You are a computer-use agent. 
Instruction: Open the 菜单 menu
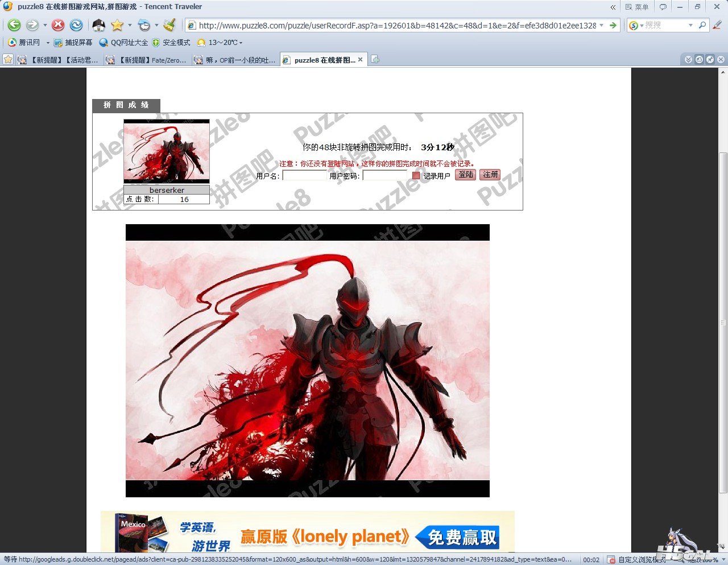pos(637,7)
